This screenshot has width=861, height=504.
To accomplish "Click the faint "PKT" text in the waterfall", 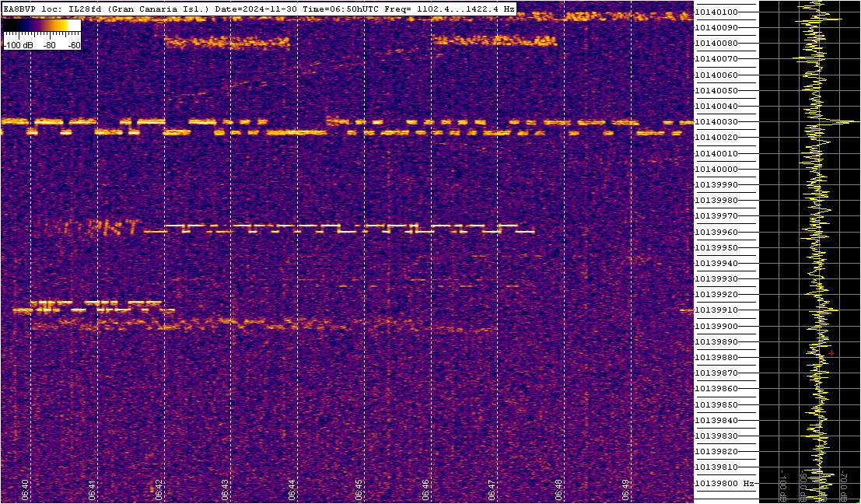I will click(x=116, y=226).
